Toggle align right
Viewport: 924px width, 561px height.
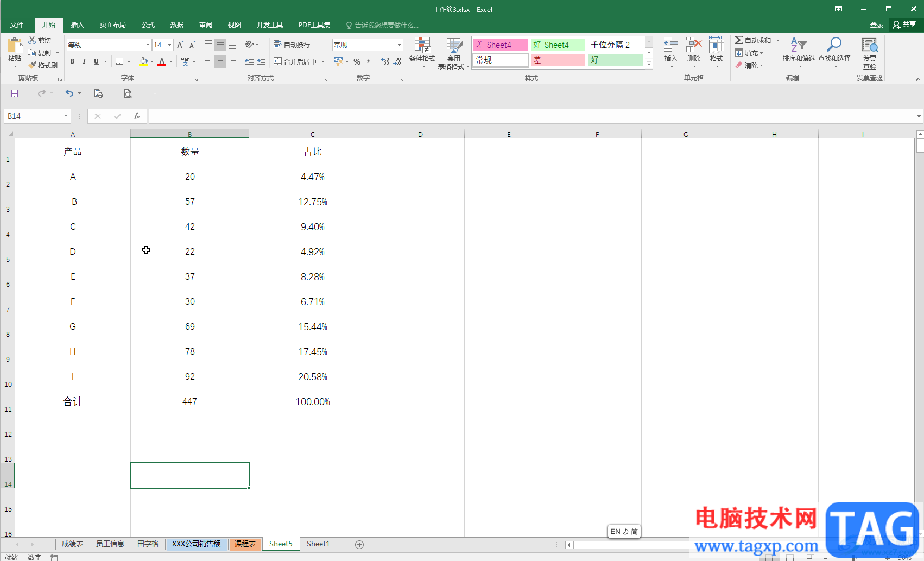coord(232,61)
